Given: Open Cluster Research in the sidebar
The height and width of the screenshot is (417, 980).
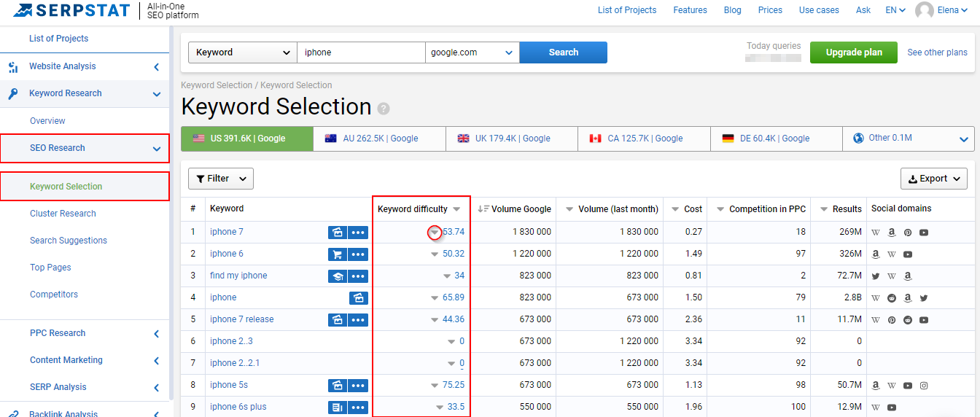Looking at the screenshot, I should pyautogui.click(x=63, y=214).
